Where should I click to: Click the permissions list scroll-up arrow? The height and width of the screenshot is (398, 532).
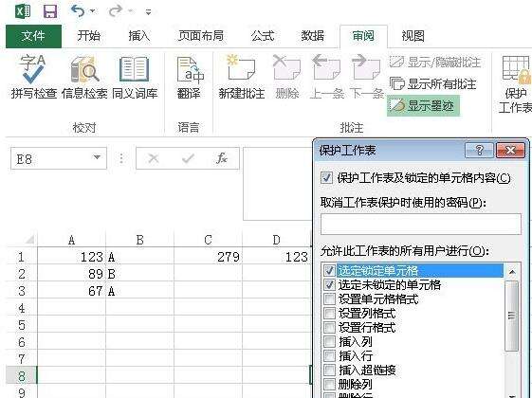point(512,272)
